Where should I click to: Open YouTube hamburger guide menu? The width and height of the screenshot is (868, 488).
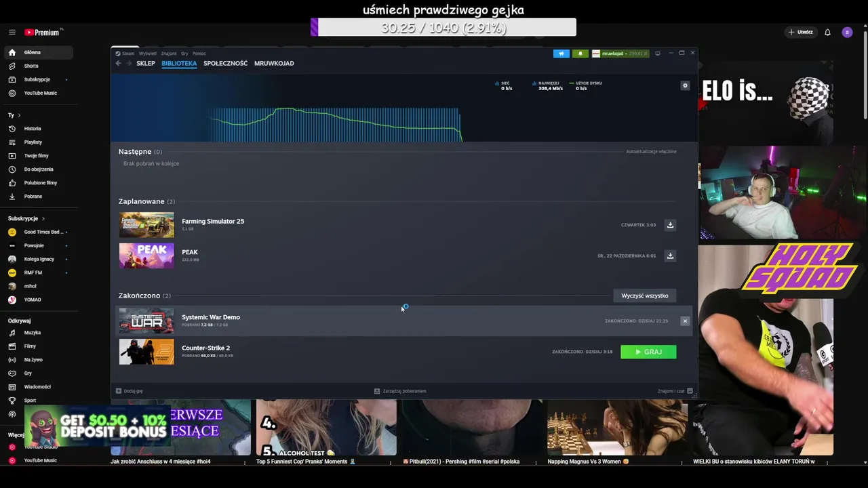[x=12, y=32]
